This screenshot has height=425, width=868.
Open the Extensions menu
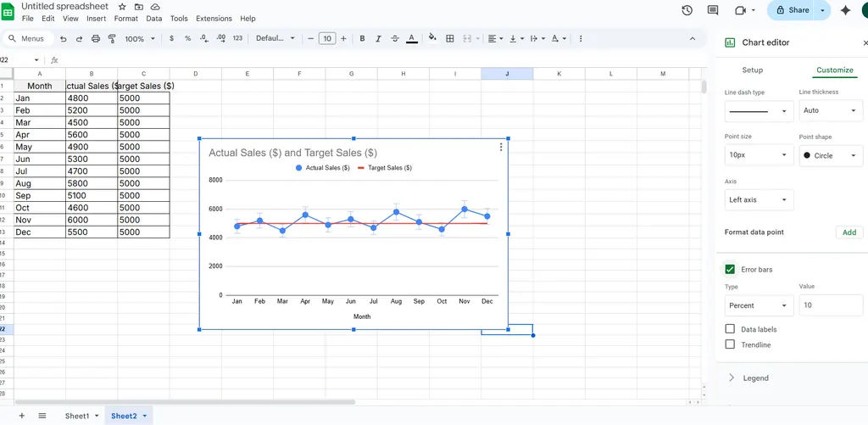(213, 18)
